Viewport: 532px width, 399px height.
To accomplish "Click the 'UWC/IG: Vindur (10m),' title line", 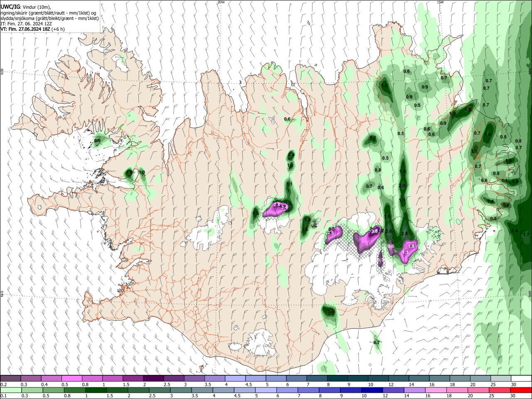I will (26, 7).
